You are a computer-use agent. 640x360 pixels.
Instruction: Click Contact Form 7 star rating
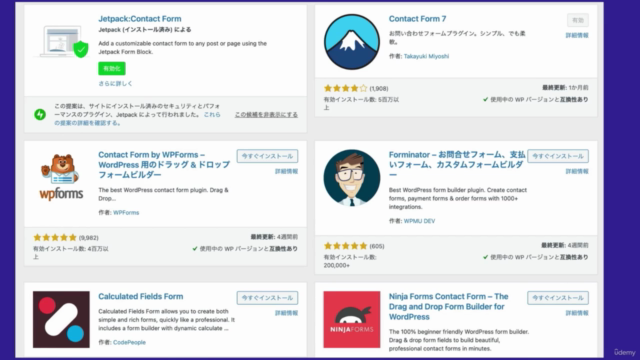(x=345, y=88)
